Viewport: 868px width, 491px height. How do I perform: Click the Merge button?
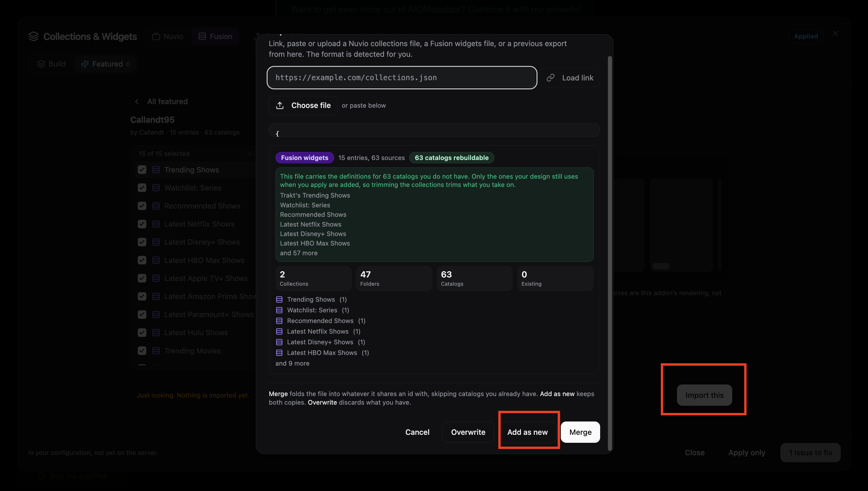point(580,432)
